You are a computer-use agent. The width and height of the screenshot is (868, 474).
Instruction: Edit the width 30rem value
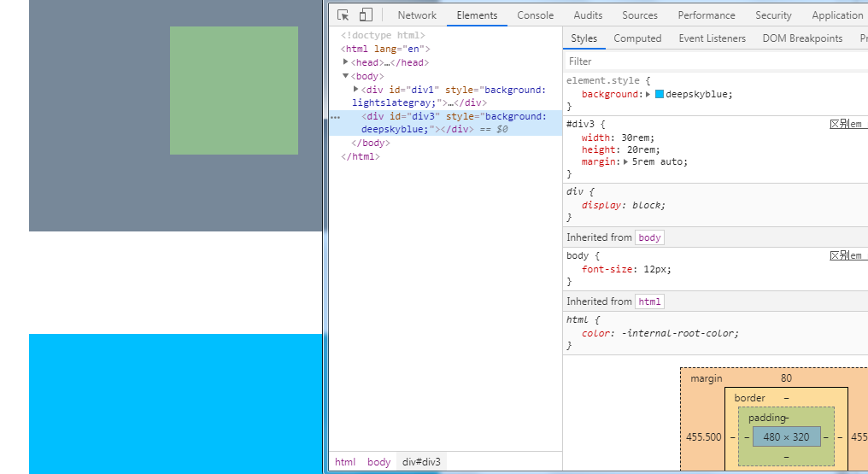click(x=637, y=138)
